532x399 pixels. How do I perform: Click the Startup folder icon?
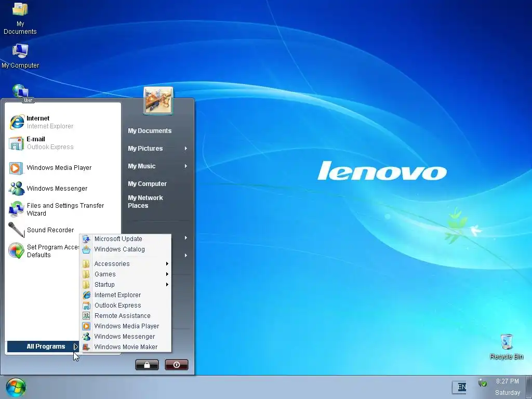tap(86, 285)
